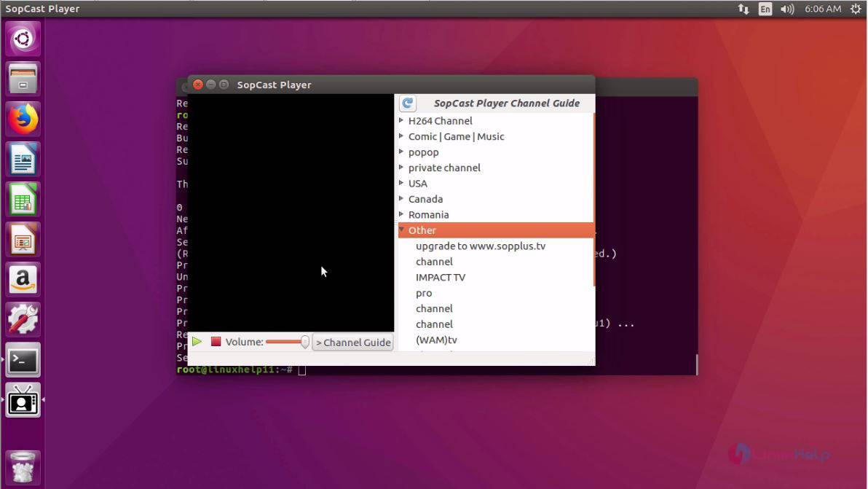Expand the H264 Channel group
Viewport: 868px width, 489px height.
(x=401, y=120)
